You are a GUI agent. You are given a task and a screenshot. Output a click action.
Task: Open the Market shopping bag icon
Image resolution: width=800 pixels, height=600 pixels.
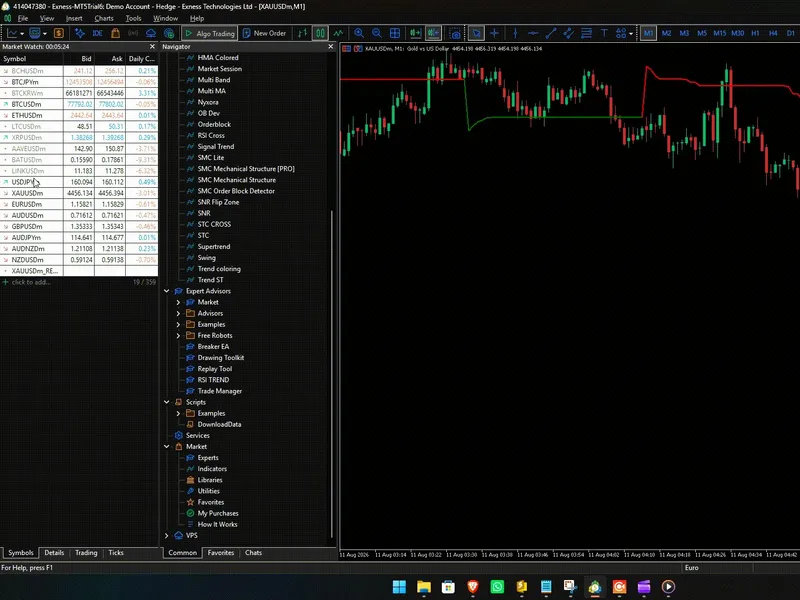tap(115, 33)
